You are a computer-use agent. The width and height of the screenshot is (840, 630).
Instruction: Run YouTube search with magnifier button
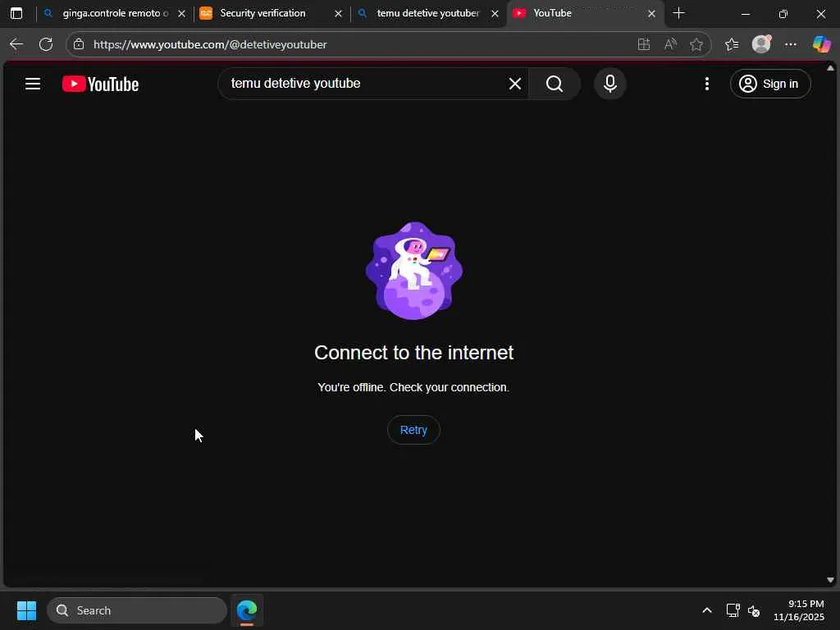coord(555,84)
